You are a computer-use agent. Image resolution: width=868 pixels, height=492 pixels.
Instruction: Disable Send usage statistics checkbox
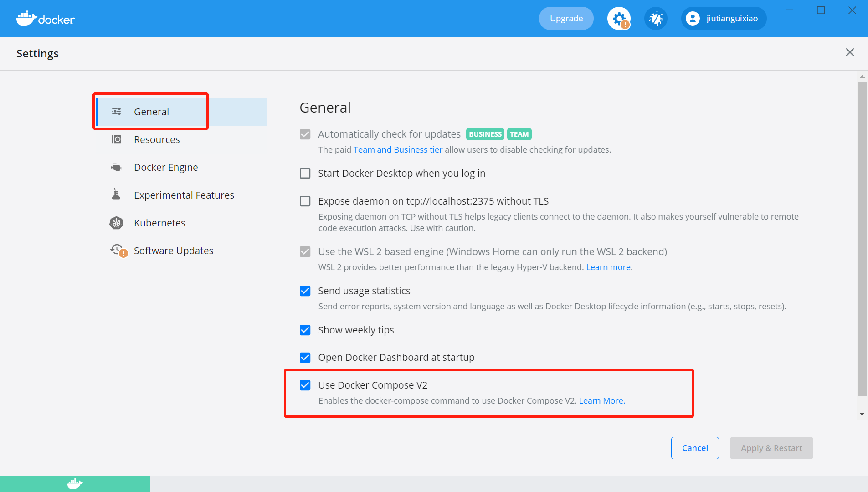point(305,291)
